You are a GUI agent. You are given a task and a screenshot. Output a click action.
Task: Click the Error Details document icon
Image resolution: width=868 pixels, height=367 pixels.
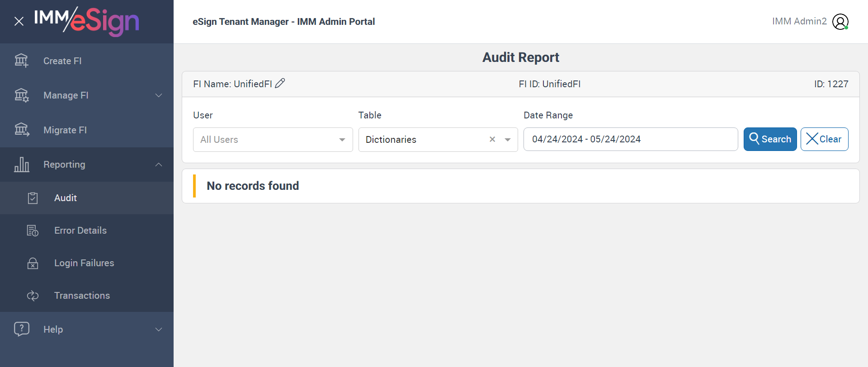(x=33, y=231)
